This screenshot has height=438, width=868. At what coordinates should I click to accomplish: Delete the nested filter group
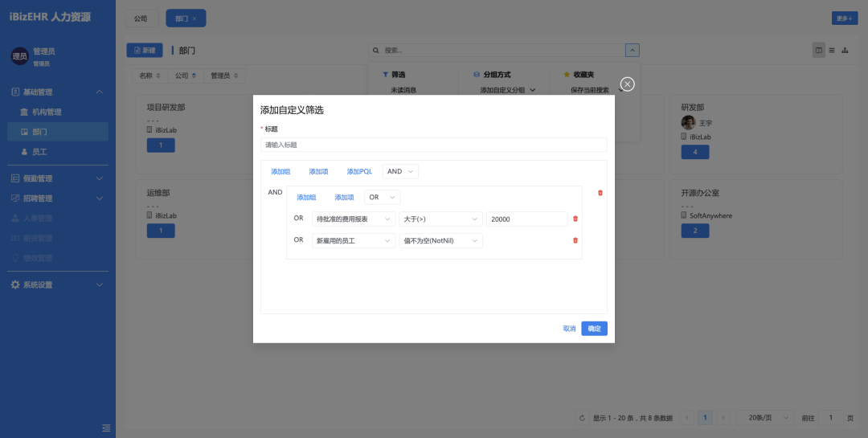[x=600, y=193]
